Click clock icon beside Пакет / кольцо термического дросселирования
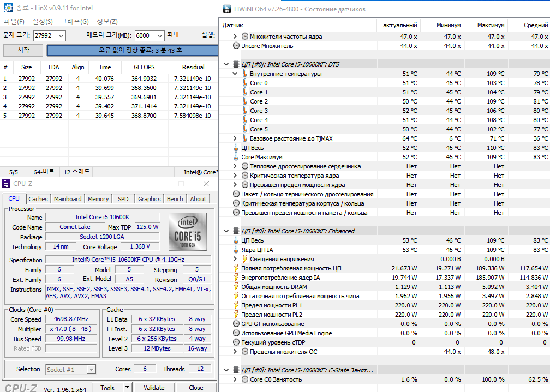 (x=236, y=194)
